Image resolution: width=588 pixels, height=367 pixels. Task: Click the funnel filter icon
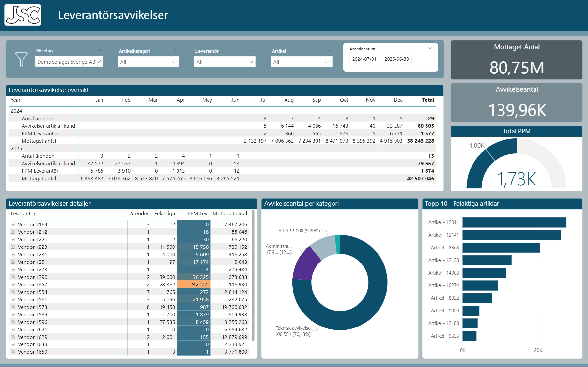pyautogui.click(x=22, y=59)
